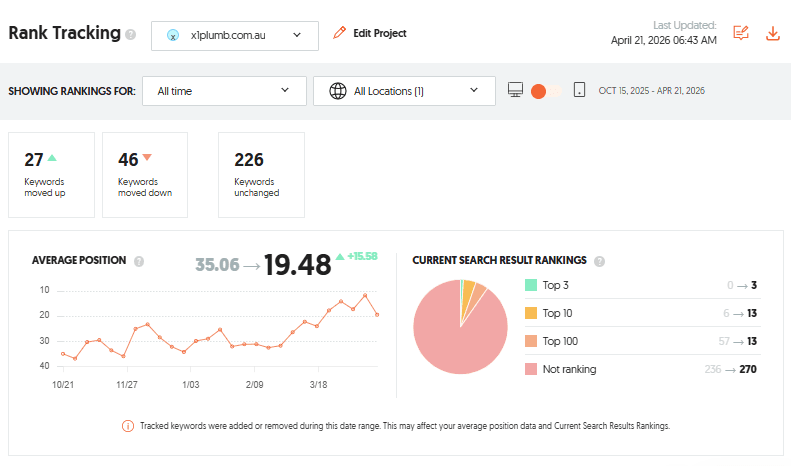Click the Top 10 legend label
The height and width of the screenshot is (466, 791).
557,313
